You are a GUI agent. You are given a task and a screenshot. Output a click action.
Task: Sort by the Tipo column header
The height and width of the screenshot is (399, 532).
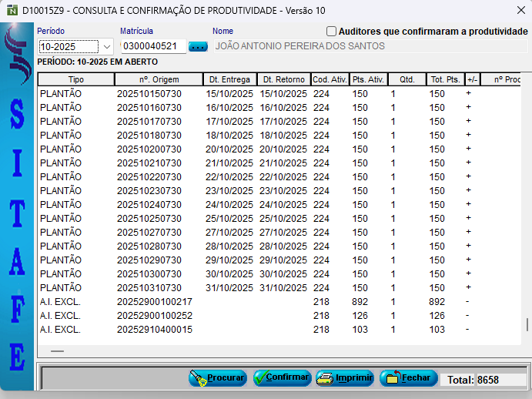(x=76, y=79)
